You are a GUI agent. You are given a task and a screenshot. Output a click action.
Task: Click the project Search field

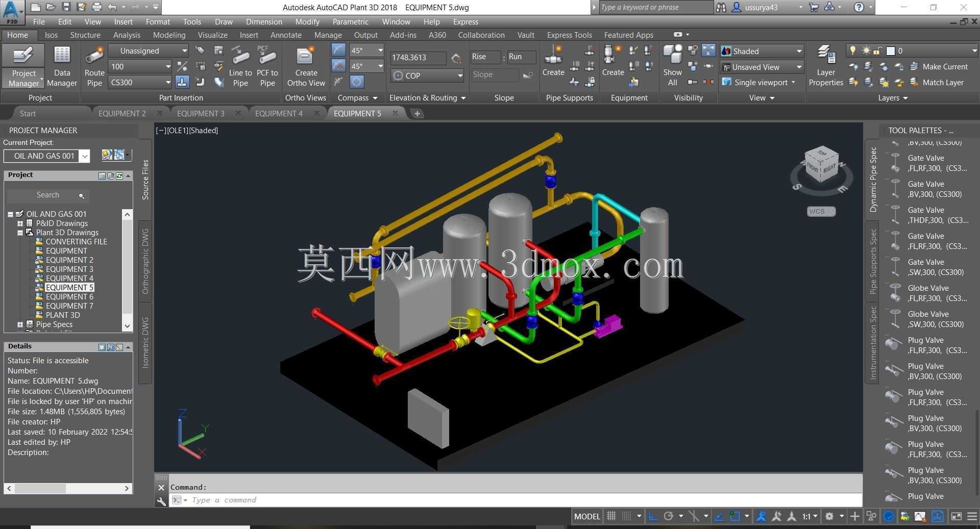47,195
